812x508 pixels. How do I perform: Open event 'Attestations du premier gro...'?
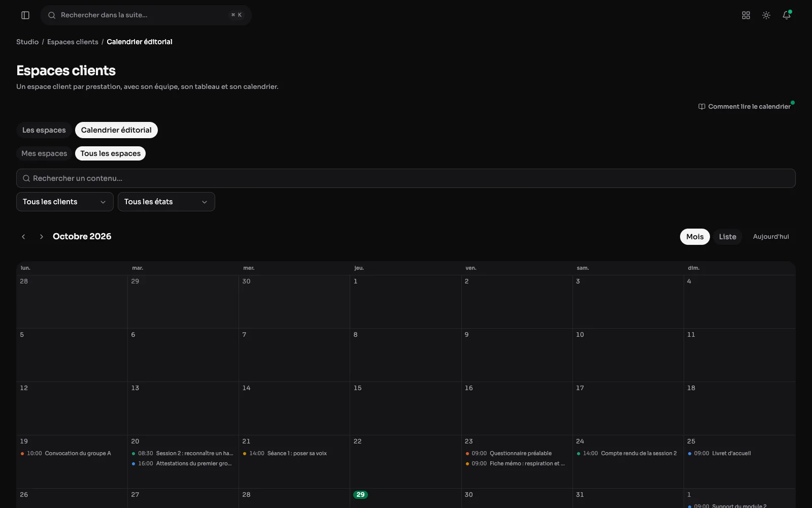[182, 463]
